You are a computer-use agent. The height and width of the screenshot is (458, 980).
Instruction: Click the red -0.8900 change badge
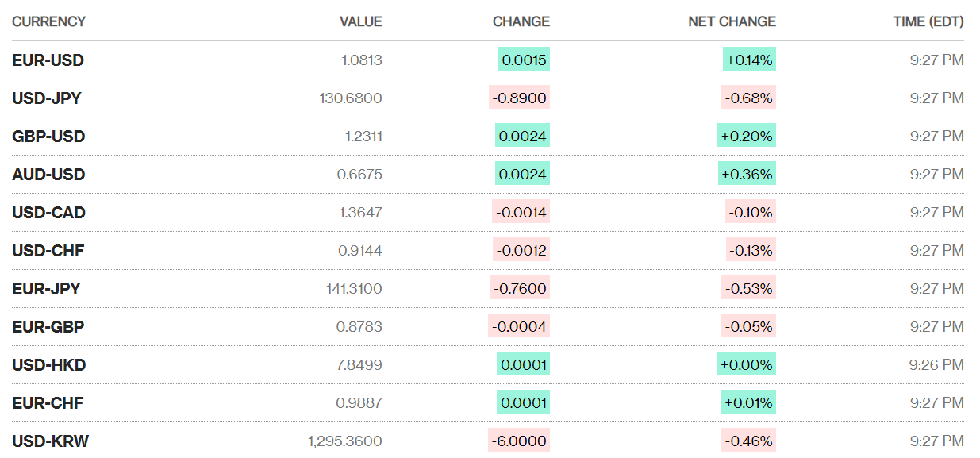coord(520,98)
